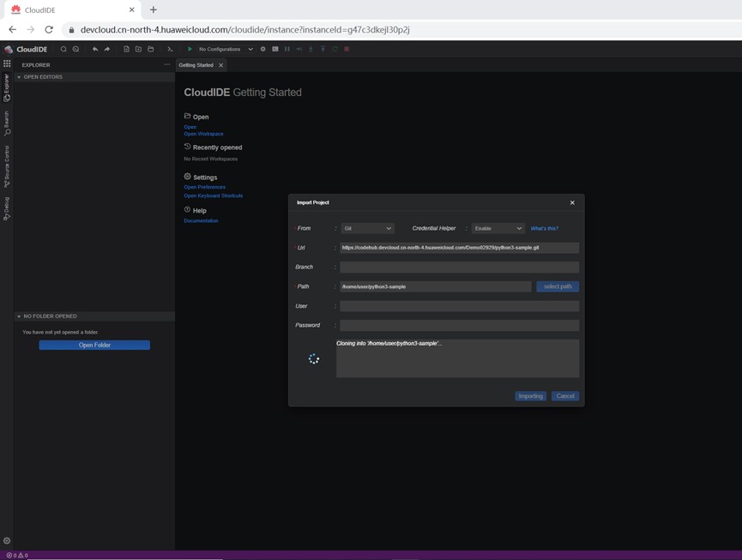Collapse the Open Editors section

pyautogui.click(x=42, y=77)
